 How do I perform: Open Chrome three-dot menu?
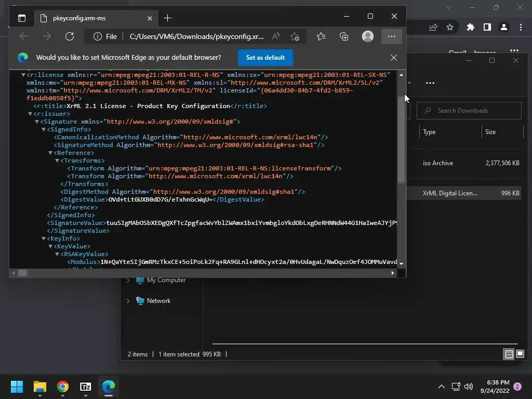tap(521, 28)
